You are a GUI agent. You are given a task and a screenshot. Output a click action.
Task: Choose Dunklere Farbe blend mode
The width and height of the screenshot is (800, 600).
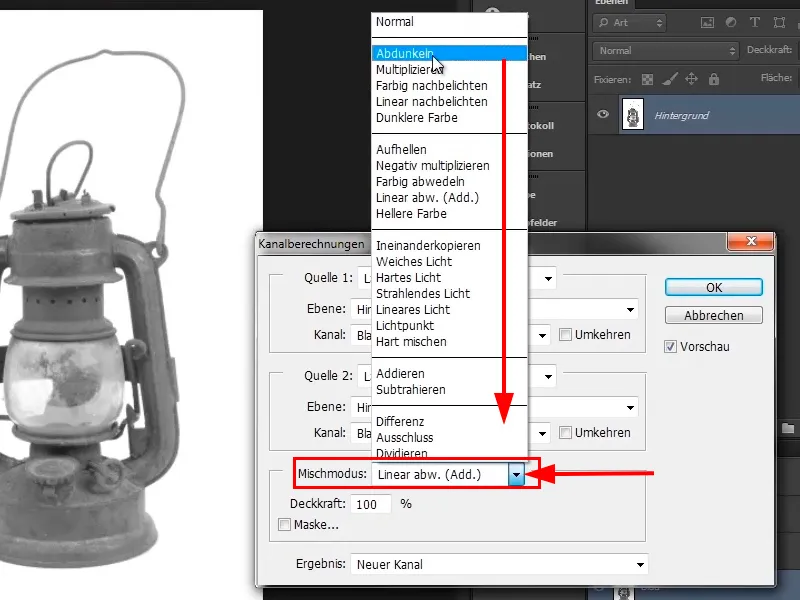tap(449, 118)
